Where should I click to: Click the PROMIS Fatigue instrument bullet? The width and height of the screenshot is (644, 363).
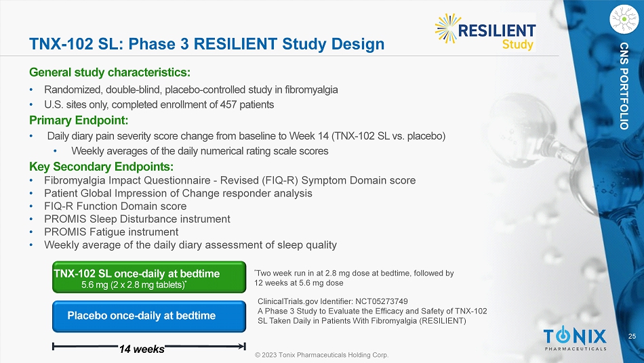[x=111, y=232]
